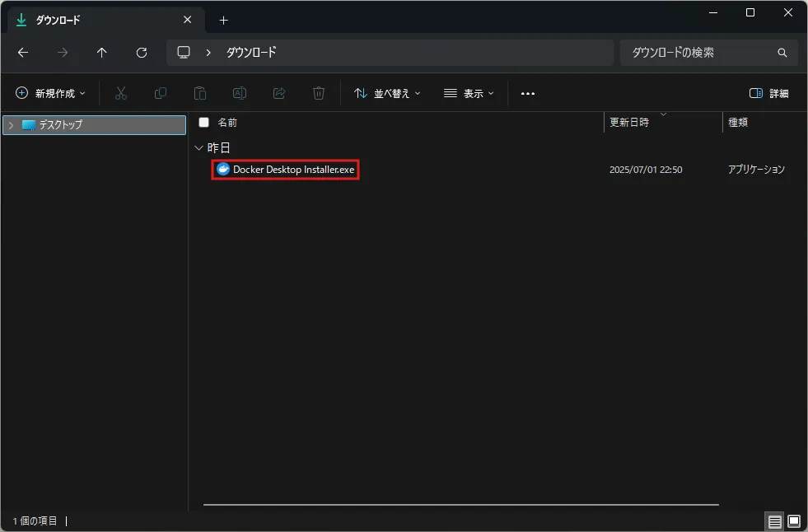Open the dropdown arrow above 更新日時
Viewport: 808px width, 532px height.
coord(663,114)
